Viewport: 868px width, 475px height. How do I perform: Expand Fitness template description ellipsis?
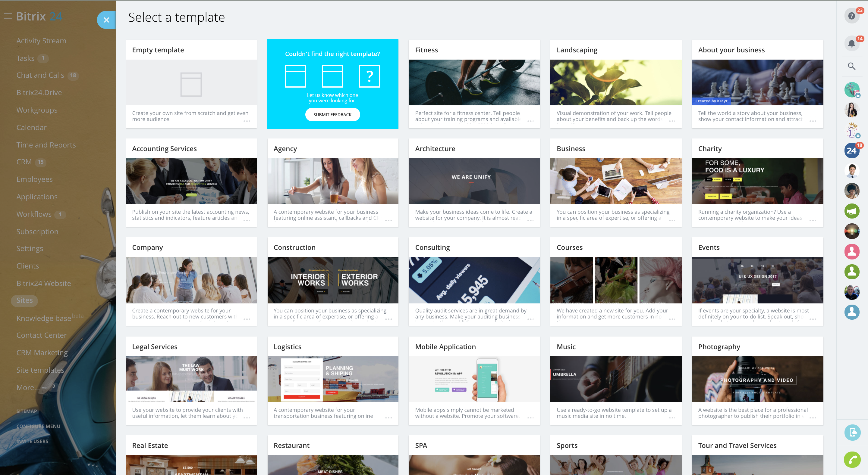530,121
